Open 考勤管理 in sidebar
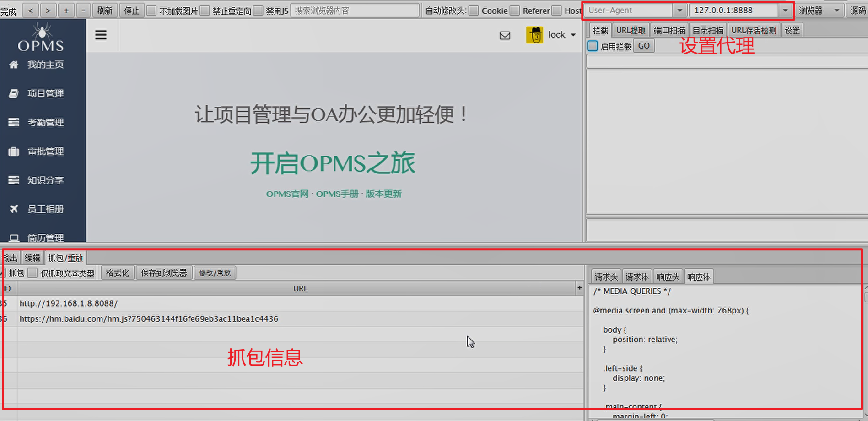This screenshot has width=868, height=421. point(45,122)
